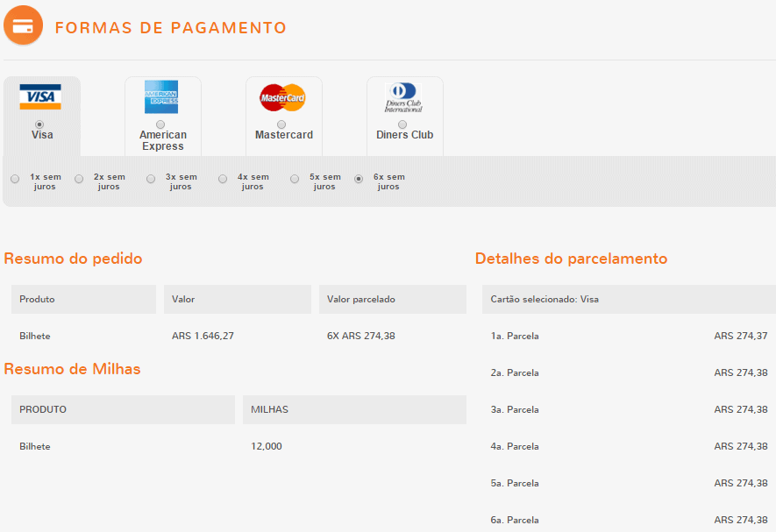The height and width of the screenshot is (532, 776).
Task: Choose 4x sem juros installment option
Action: (x=224, y=179)
